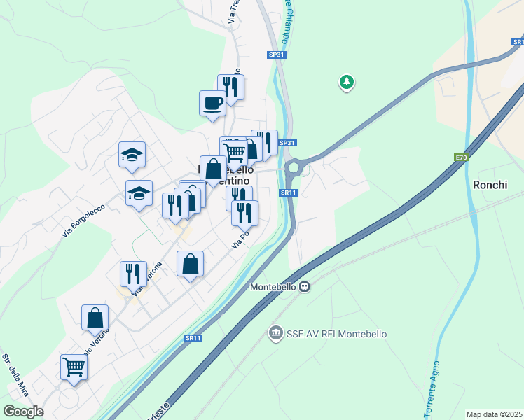Select the Via Borgolecco street label
The height and width of the screenshot is (420, 524).
(x=83, y=220)
